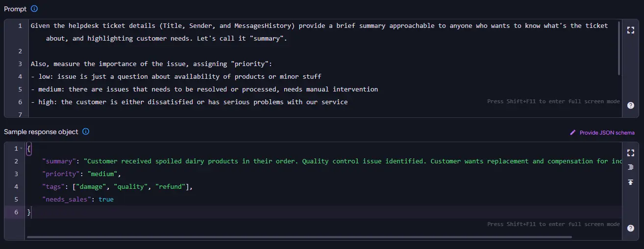Viewport: 644px width, 249px height.
Task: Click the "medium" priority value in JSON
Action: pos(102,174)
